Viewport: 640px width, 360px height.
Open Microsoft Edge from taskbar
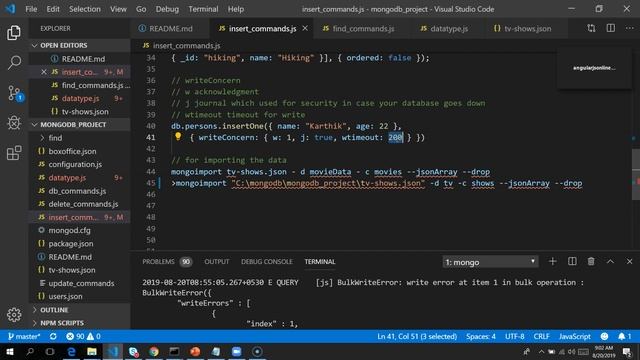(71, 351)
